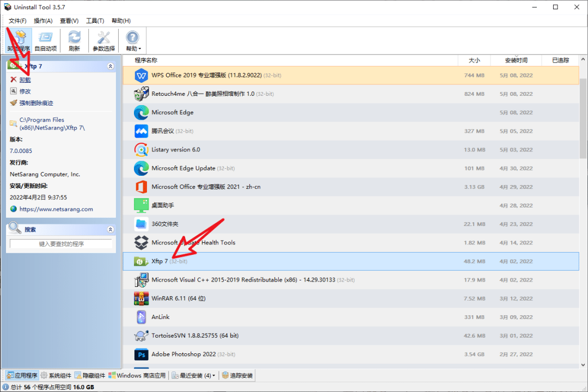The width and height of the screenshot is (588, 392).
Task: Open the 帮助(H) menu
Action: coord(121,21)
